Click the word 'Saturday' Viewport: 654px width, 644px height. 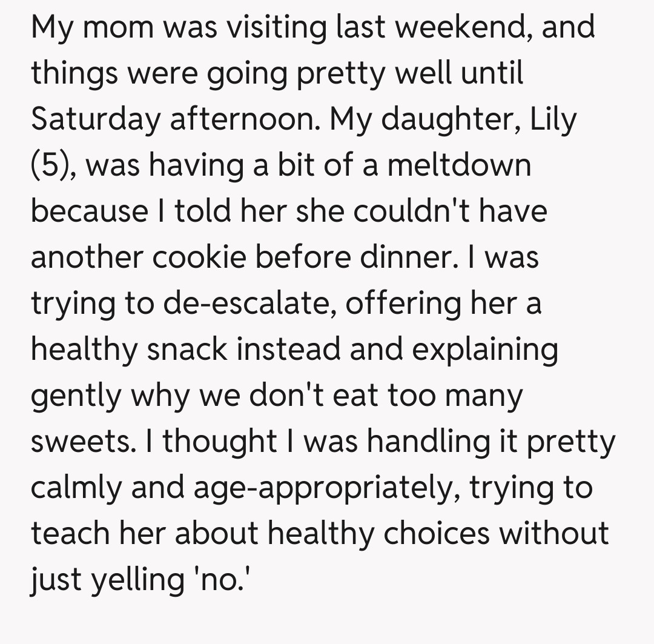point(95,120)
